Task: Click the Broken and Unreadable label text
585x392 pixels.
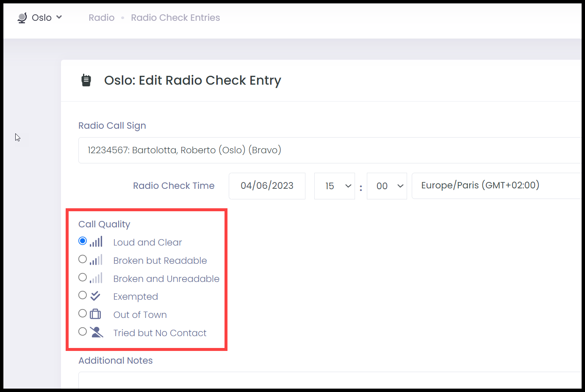Action: click(166, 279)
